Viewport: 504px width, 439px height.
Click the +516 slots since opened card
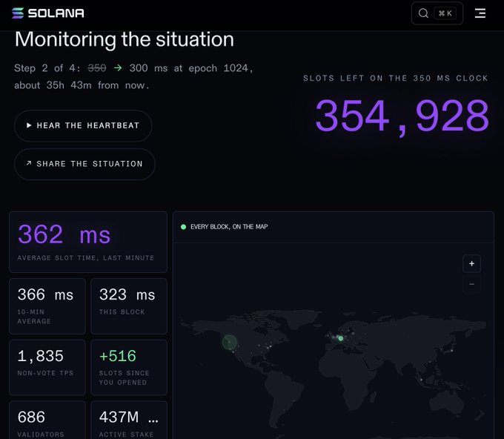click(129, 367)
